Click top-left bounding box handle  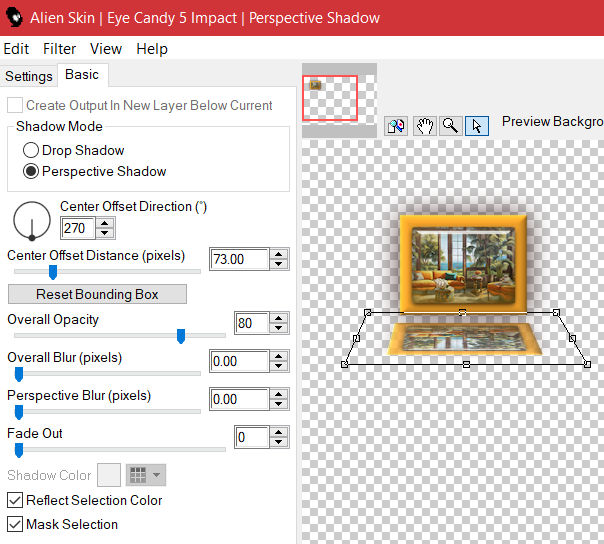tap(367, 312)
